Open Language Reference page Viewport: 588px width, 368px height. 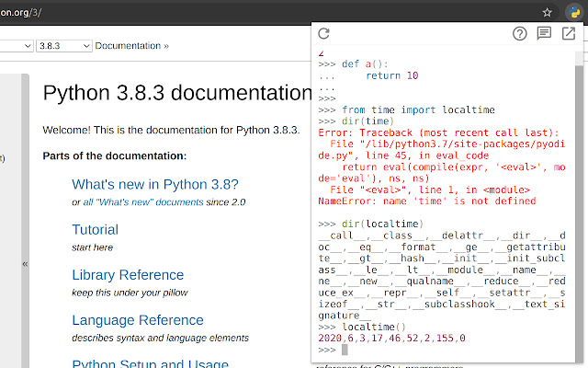click(138, 320)
